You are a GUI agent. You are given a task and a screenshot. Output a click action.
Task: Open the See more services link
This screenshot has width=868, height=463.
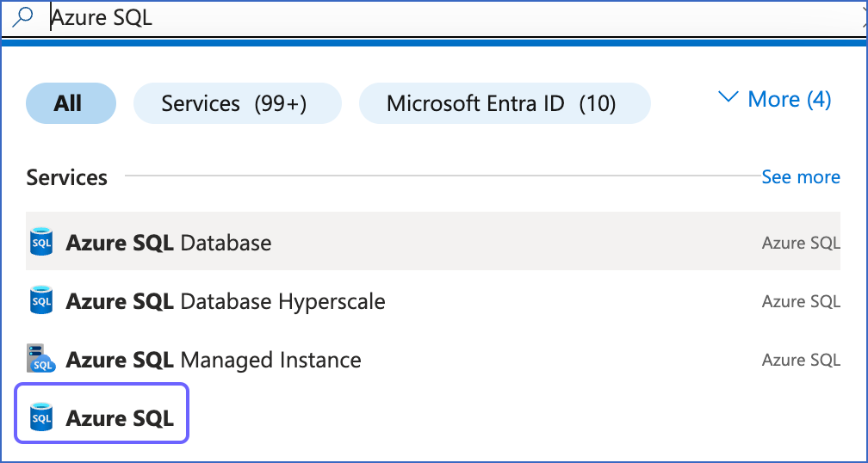(801, 177)
